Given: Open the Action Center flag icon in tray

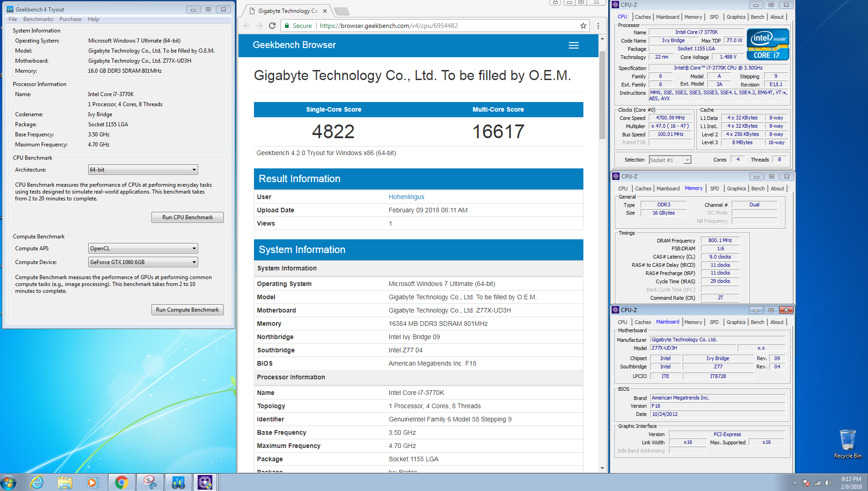Looking at the screenshot, I should click(806, 483).
